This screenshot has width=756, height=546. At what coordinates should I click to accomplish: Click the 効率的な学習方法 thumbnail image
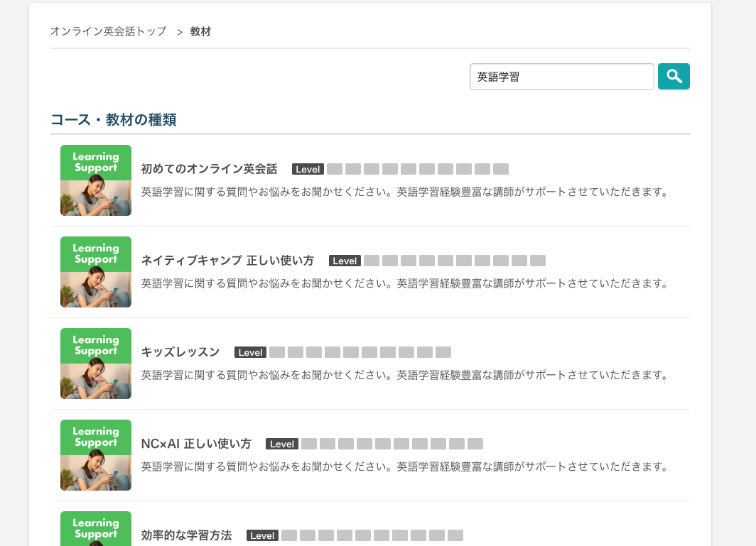[x=96, y=529]
